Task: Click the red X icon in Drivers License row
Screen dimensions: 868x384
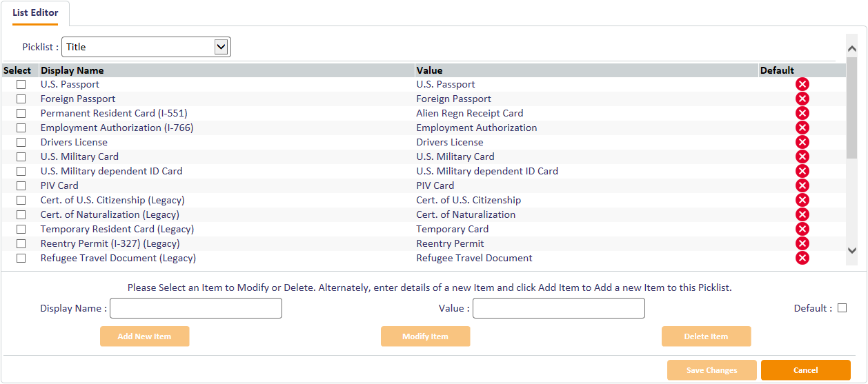Action: 802,142
